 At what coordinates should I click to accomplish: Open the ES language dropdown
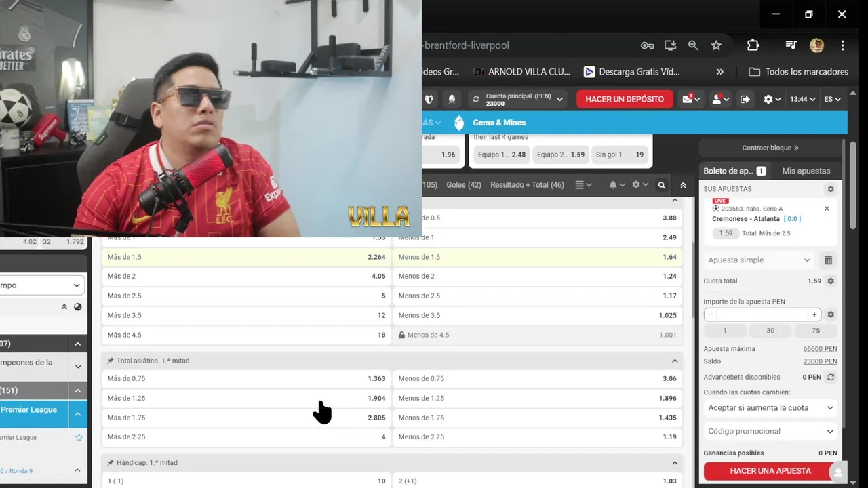point(832,99)
